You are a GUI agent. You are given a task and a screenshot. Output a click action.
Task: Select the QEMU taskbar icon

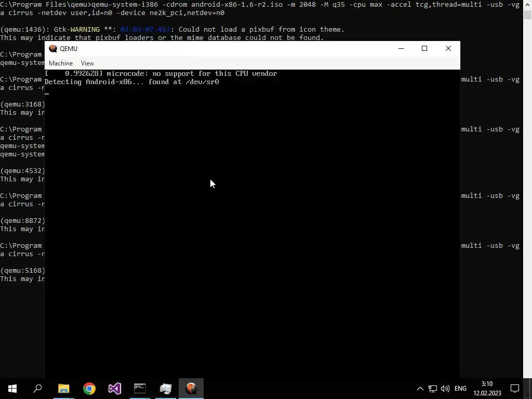[x=191, y=389]
